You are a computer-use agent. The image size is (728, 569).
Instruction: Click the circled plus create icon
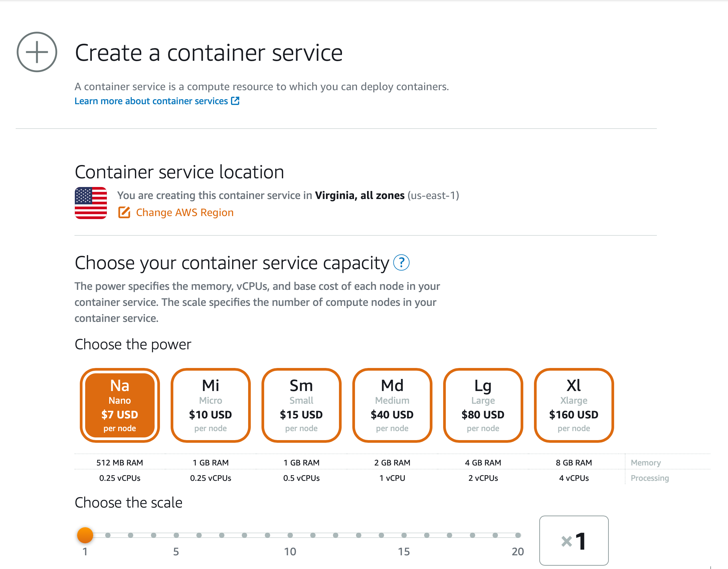37,52
